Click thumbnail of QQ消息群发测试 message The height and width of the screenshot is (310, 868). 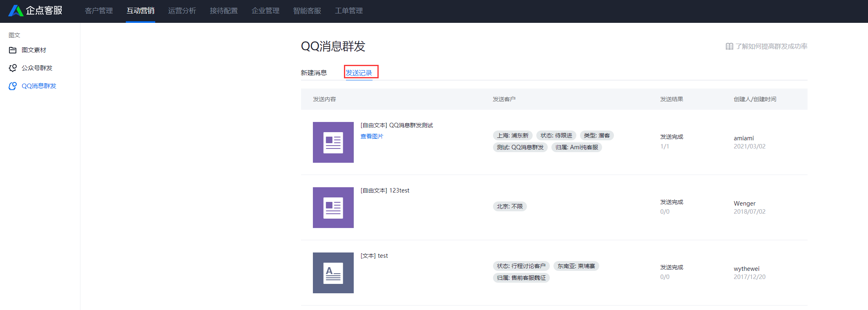333,142
